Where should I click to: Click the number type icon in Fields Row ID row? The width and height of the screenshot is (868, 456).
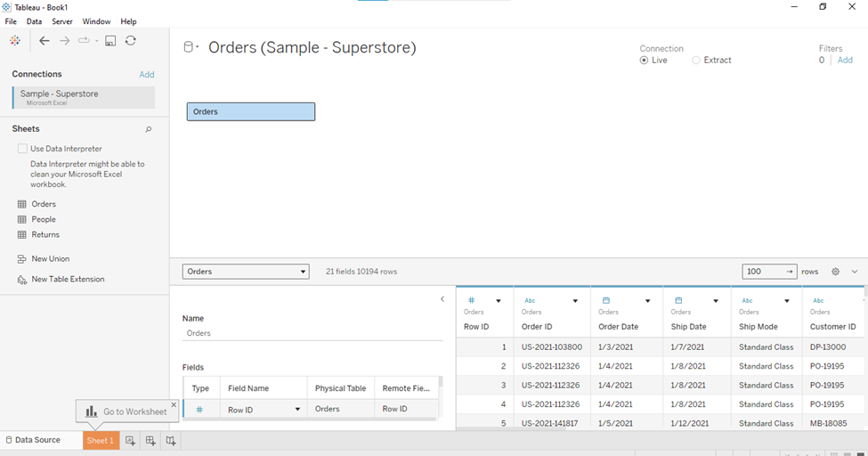(x=199, y=410)
